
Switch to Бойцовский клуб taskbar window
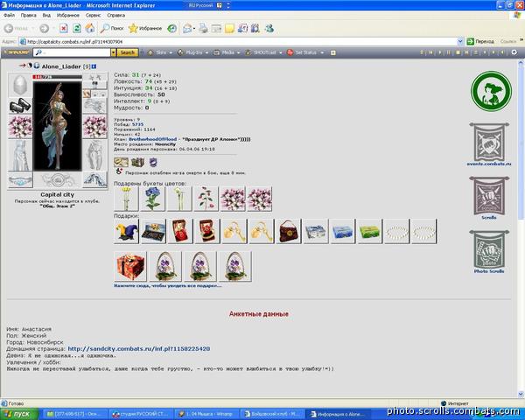[272, 414]
